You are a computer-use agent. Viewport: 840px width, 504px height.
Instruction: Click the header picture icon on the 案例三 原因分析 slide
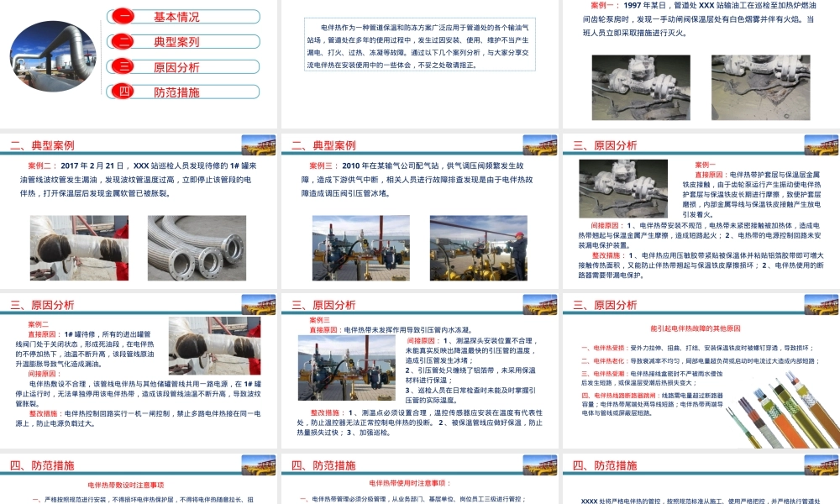[x=540, y=304]
